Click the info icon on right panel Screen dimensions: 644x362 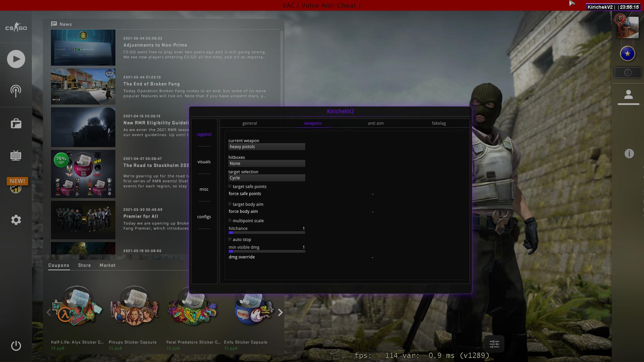pyautogui.click(x=629, y=154)
